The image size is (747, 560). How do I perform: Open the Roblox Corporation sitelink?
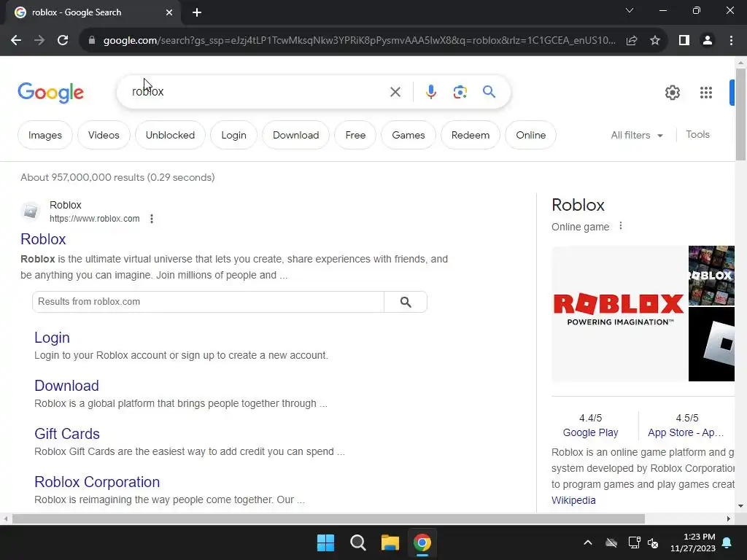97,482
